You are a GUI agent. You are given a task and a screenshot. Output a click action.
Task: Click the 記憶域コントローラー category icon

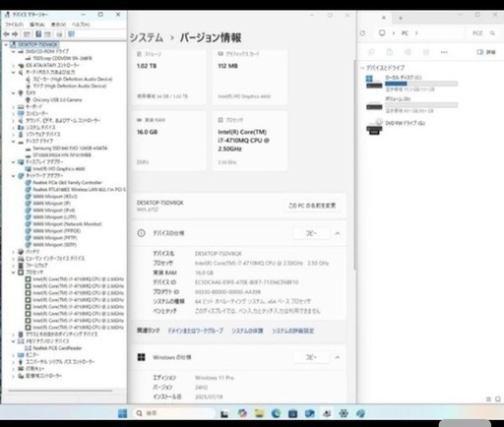tap(21, 376)
